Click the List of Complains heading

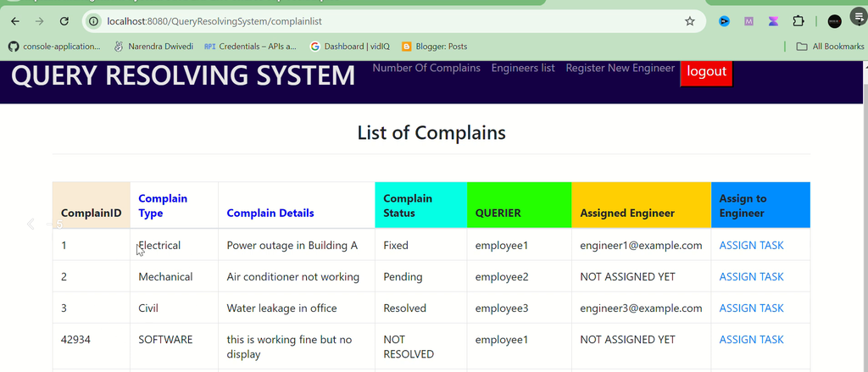click(431, 133)
